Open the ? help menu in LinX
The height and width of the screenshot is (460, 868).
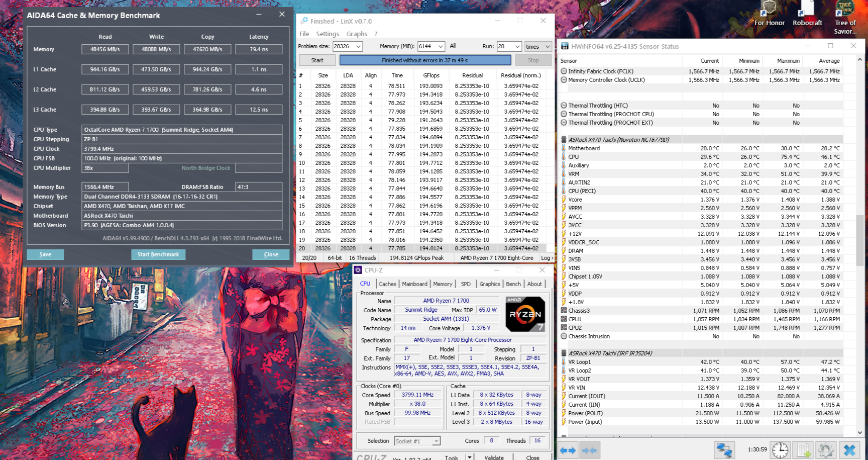tap(376, 34)
